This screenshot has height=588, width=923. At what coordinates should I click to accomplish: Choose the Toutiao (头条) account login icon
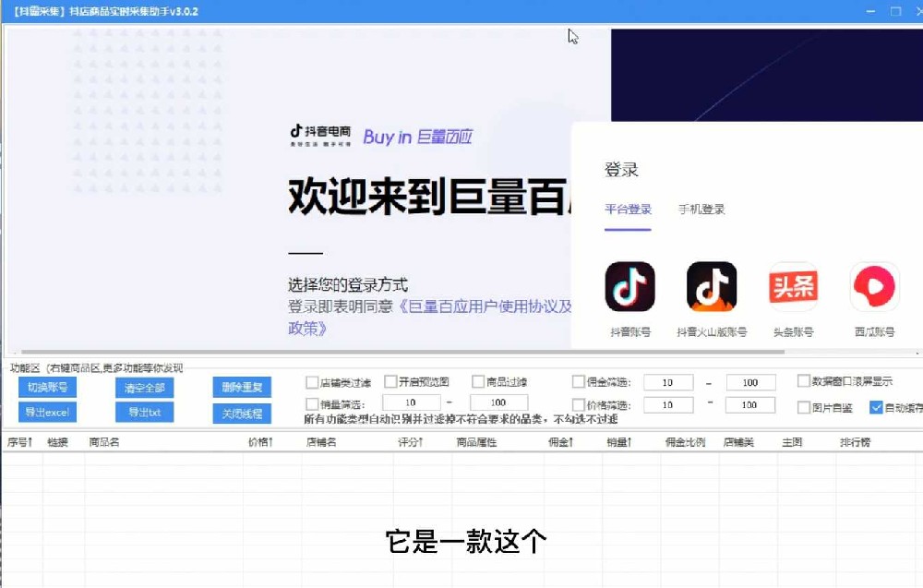[x=794, y=287]
